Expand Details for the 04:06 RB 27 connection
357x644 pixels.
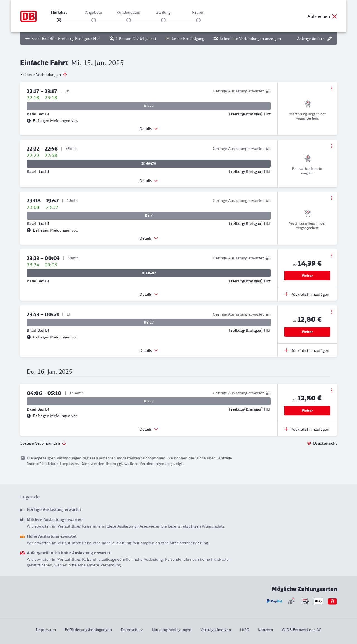[149, 429]
